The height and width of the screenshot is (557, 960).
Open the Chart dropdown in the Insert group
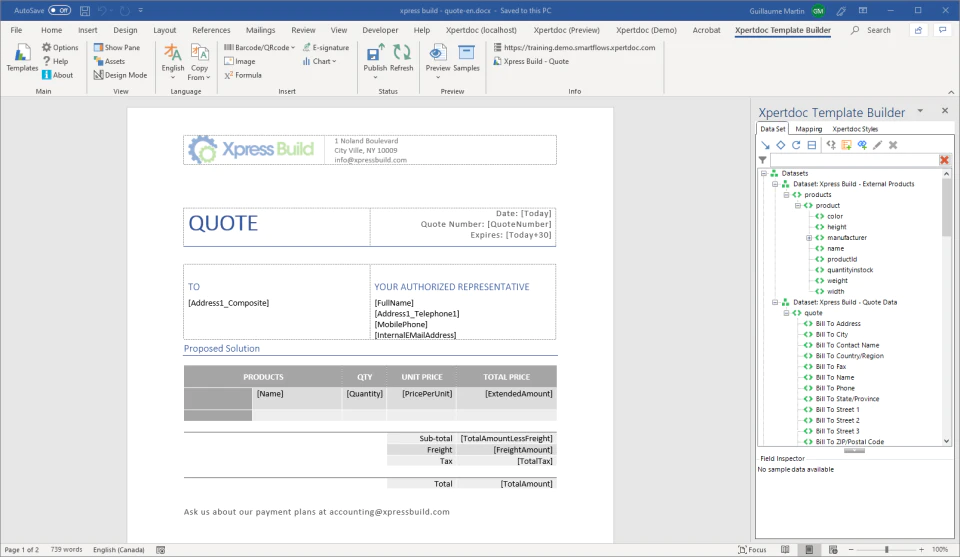319,61
